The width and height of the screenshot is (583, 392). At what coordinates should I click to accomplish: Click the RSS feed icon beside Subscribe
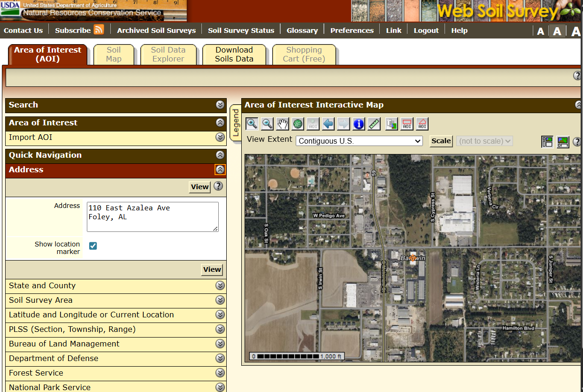click(x=99, y=30)
